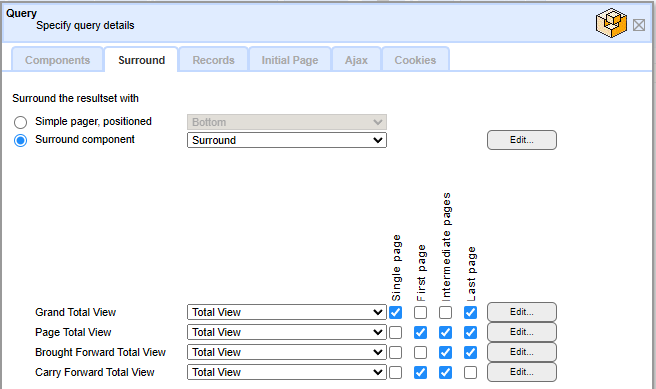
Task: Go to the Cookies tab
Action: pyautogui.click(x=415, y=60)
